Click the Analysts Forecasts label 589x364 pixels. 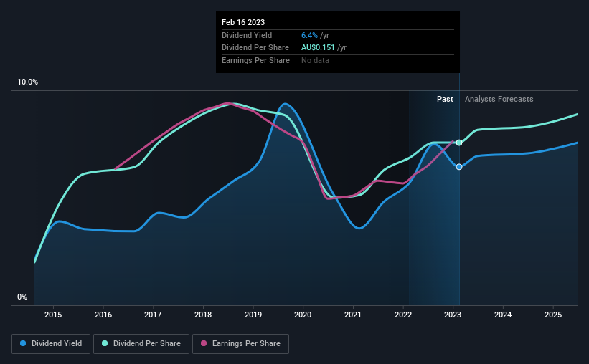pos(499,99)
